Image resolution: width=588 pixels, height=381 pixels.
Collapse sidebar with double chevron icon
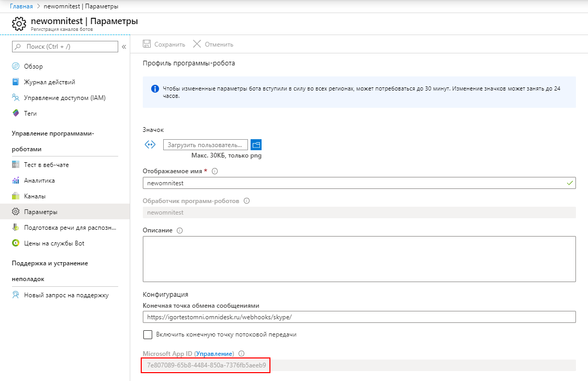click(124, 47)
